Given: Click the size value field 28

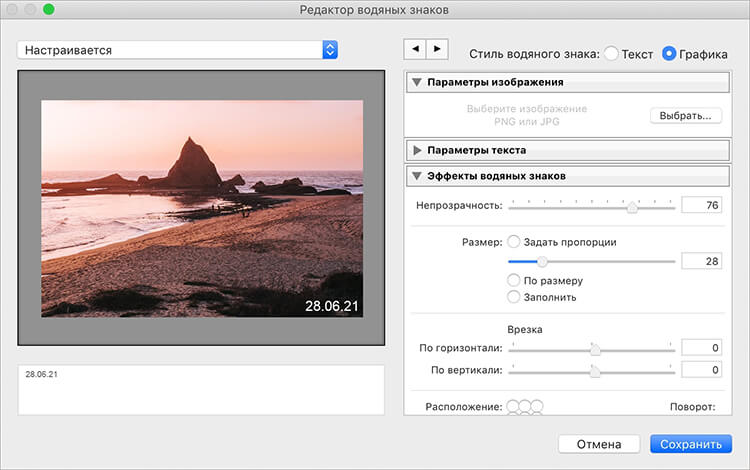Looking at the screenshot, I should (x=701, y=261).
